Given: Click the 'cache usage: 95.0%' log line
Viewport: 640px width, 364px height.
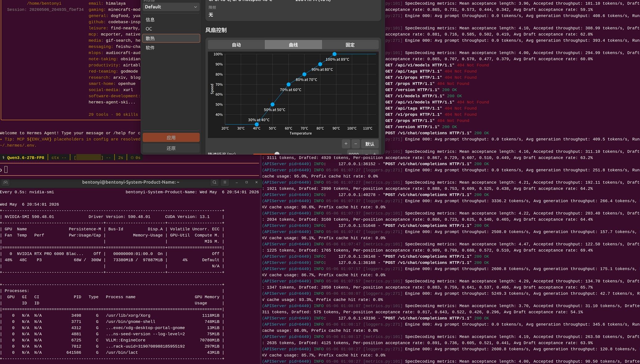Looking at the screenshot, I should pos(320,176).
